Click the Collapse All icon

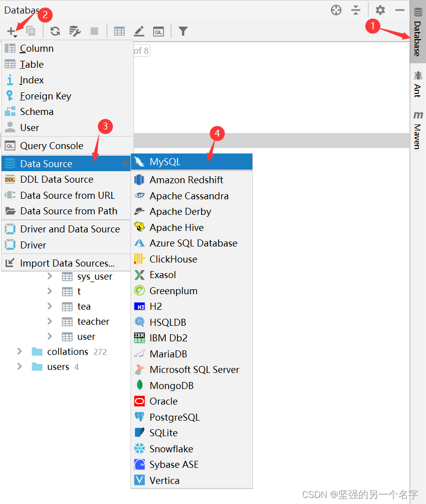(x=356, y=10)
